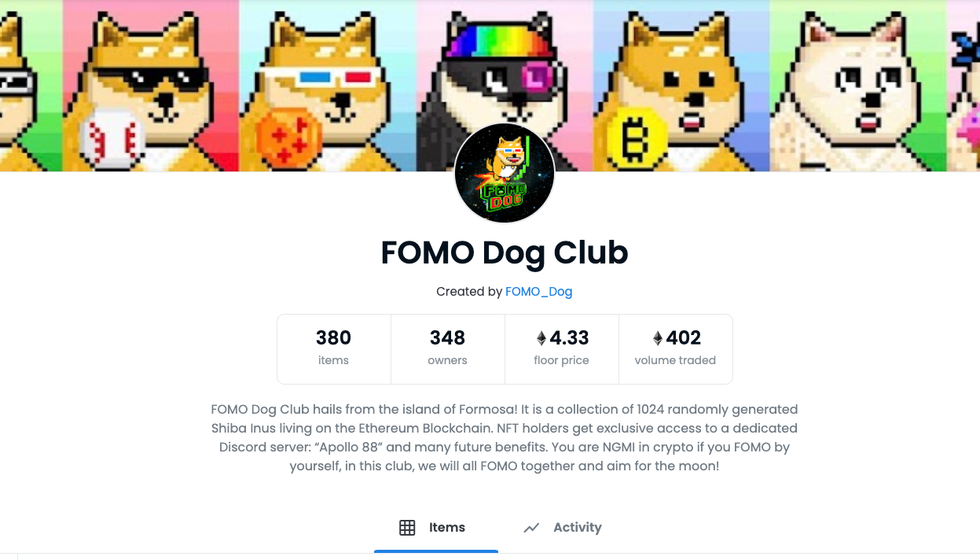The image size is (980, 560).
Task: Click the grid icon beside Items
Action: [x=407, y=528]
